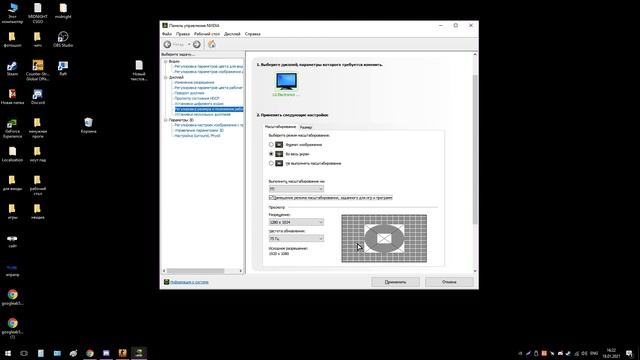This screenshot has height=360, width=640.
Task: Select 'Просмотр состояния HDCP' in the tree
Action: click(197, 98)
